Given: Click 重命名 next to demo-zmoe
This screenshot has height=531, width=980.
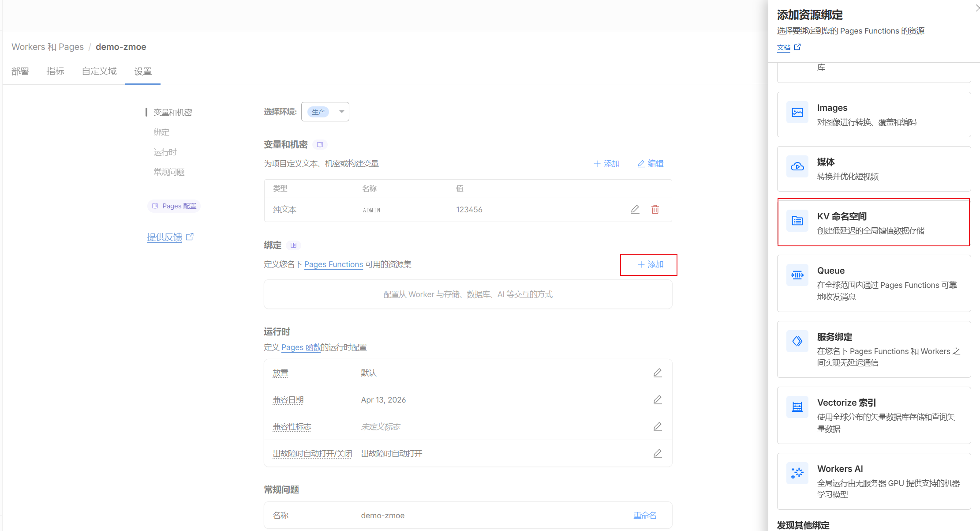Looking at the screenshot, I should tap(645, 515).
